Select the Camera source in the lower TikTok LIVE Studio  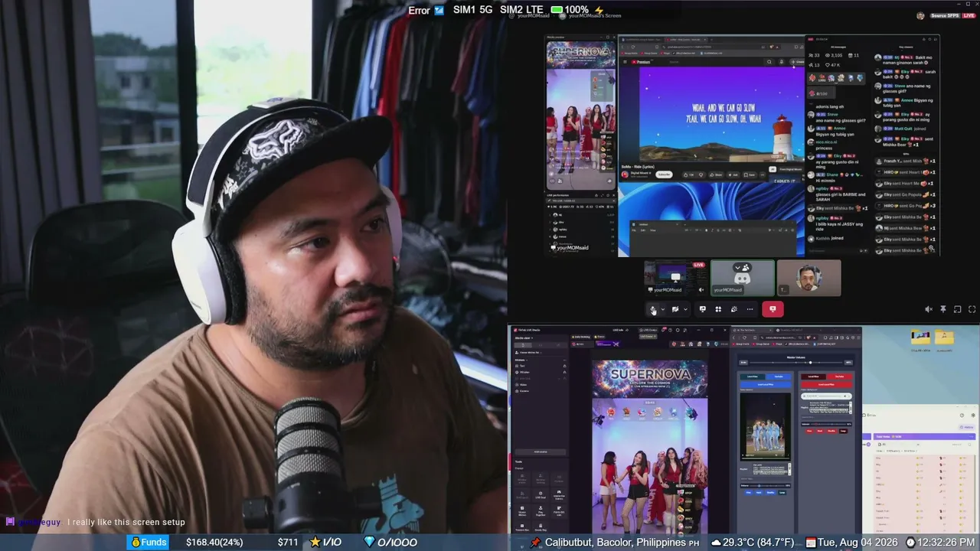tap(524, 391)
